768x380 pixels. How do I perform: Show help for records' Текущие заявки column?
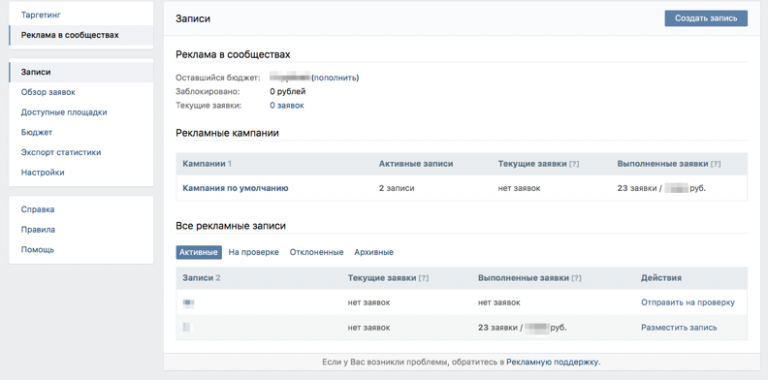(424, 278)
